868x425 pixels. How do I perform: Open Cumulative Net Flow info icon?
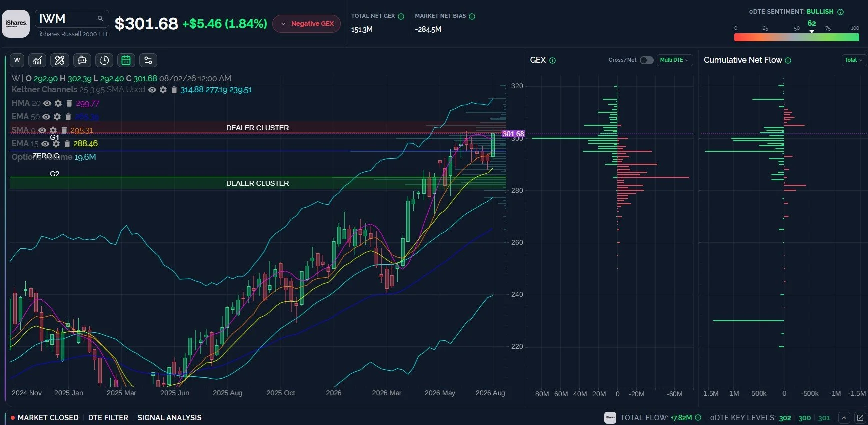tap(788, 60)
